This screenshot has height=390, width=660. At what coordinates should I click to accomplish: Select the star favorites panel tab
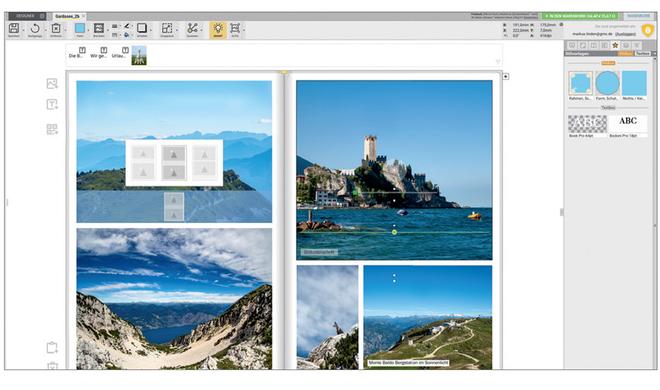(615, 45)
